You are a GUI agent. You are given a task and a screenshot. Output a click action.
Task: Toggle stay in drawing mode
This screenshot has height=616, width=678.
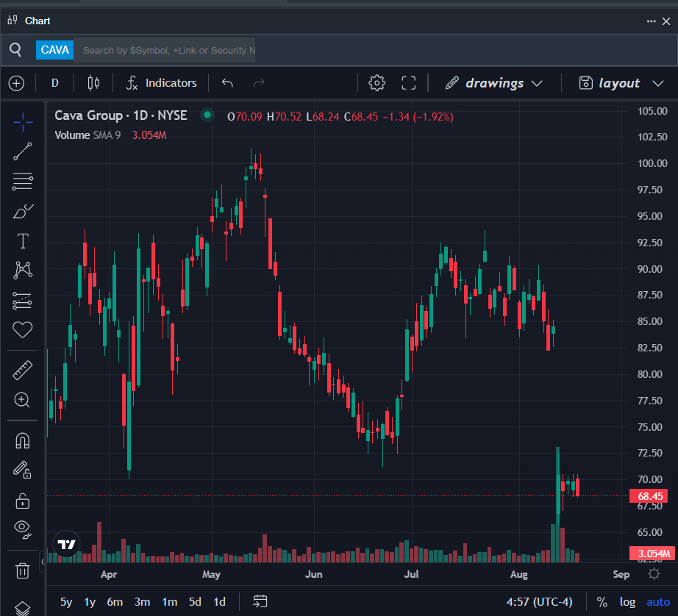tap(23, 470)
